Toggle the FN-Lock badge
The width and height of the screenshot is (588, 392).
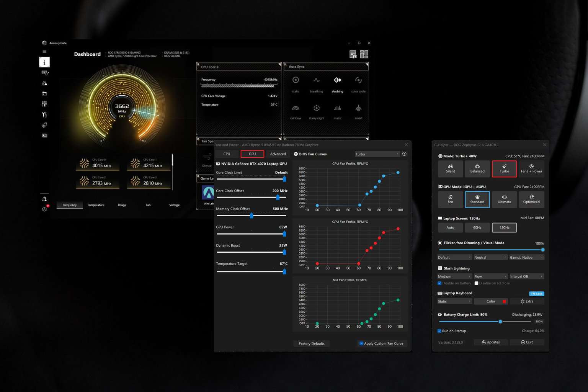tap(536, 294)
